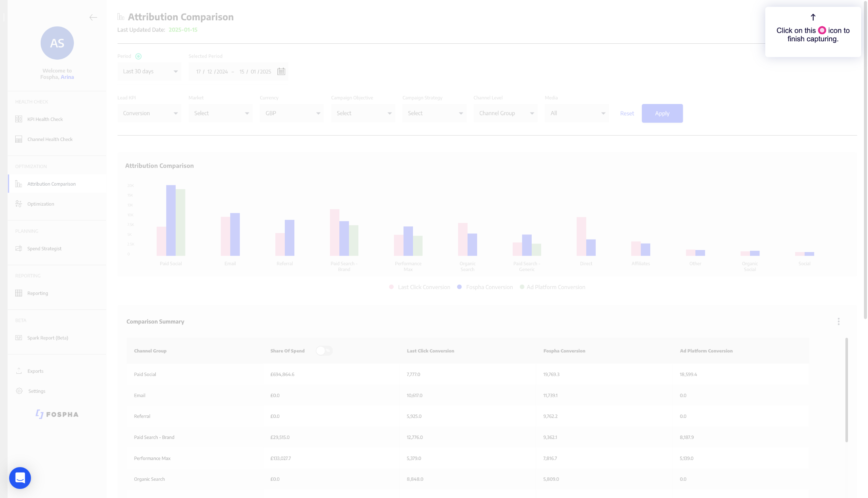Click the Exports upload icon
This screenshot has width=868, height=498.
point(19,371)
